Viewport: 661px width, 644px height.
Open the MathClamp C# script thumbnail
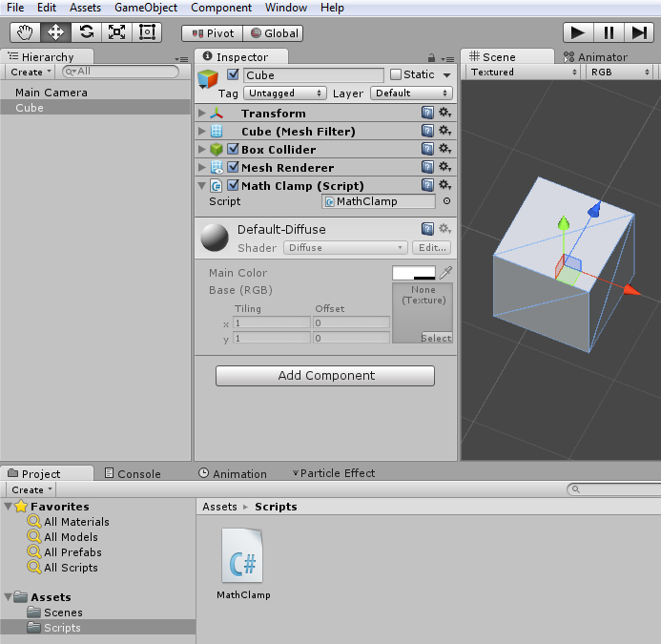pyautogui.click(x=242, y=556)
